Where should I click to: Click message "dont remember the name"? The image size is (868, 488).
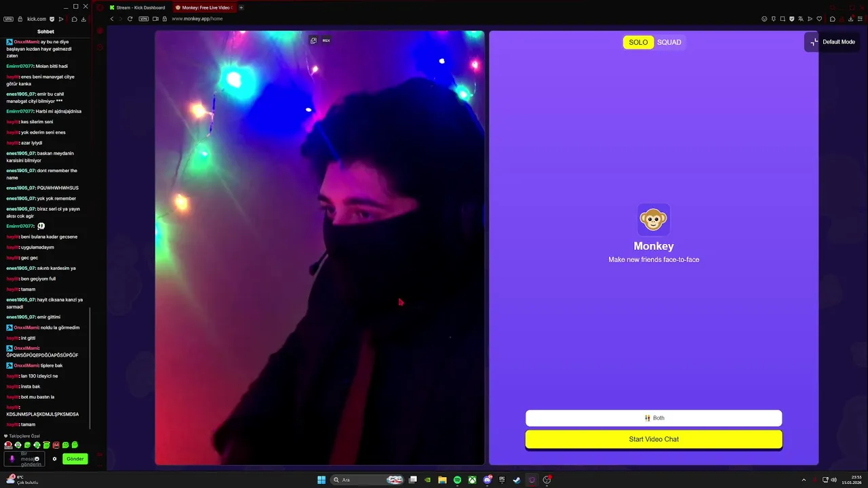tap(42, 174)
